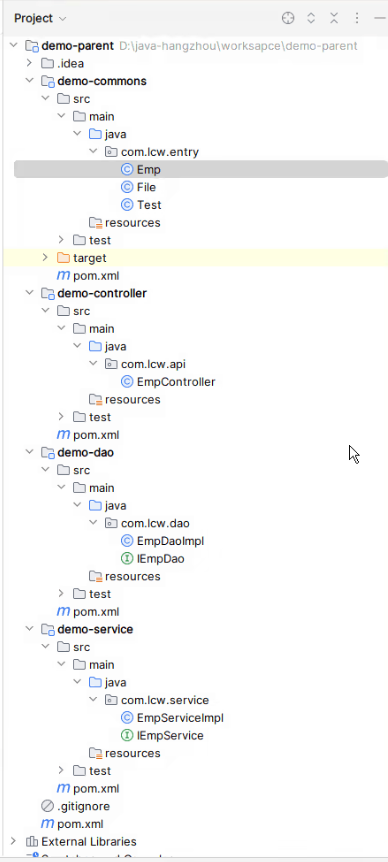Click the Select Opened File crosshair icon

click(x=288, y=18)
